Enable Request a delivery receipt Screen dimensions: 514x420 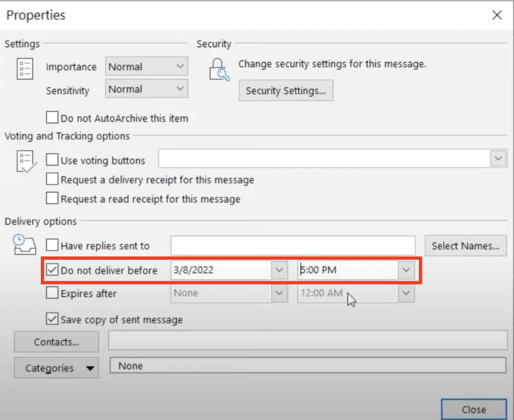52,179
